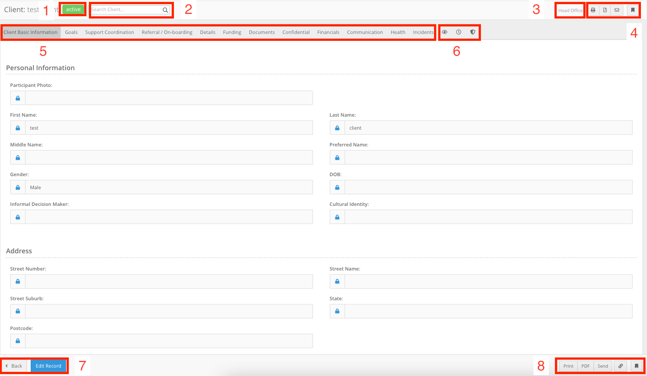Click the printer icon in the top toolbar
The width and height of the screenshot is (647, 376).
(x=593, y=10)
